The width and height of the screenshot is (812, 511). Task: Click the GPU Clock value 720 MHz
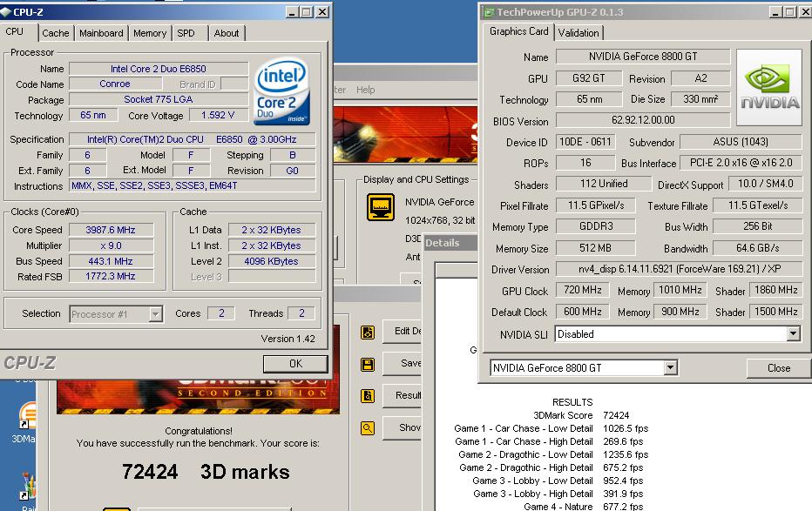click(x=583, y=290)
